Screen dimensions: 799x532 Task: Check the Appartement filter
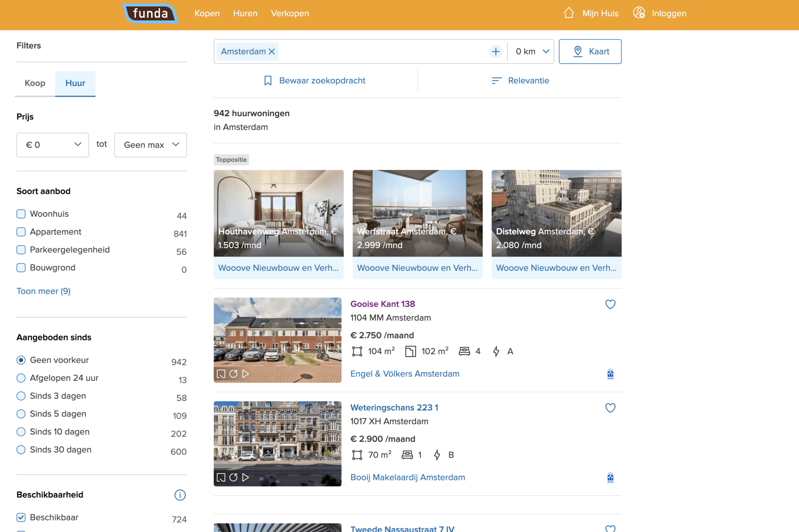(x=21, y=232)
